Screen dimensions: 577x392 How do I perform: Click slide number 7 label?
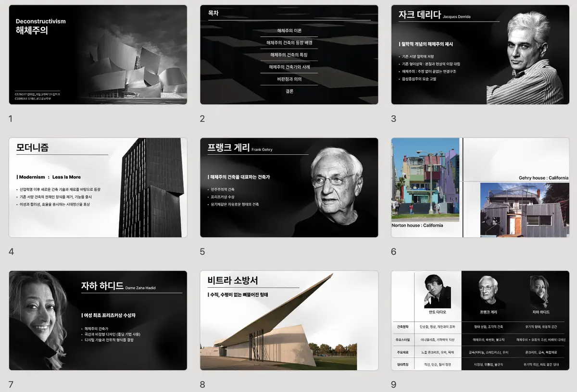click(x=11, y=384)
